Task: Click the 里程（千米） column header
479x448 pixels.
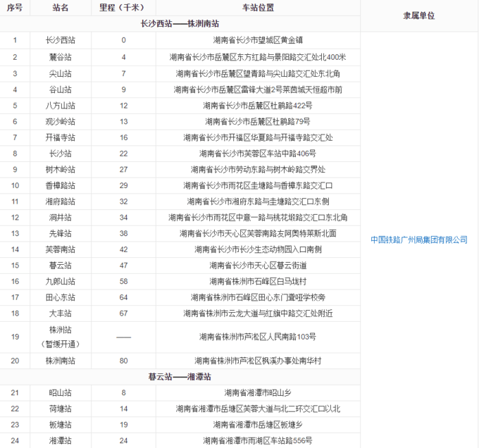Action: click(123, 7)
